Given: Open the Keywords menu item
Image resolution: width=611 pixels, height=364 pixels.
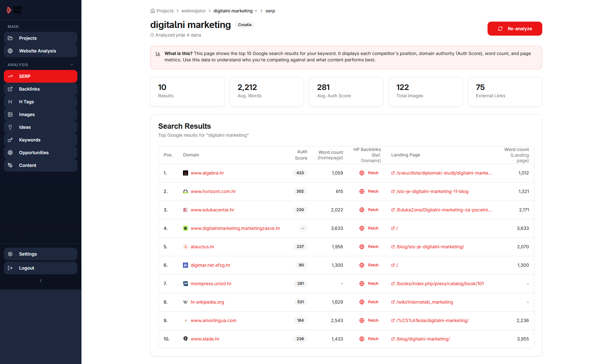Looking at the screenshot, I should pyautogui.click(x=30, y=140).
